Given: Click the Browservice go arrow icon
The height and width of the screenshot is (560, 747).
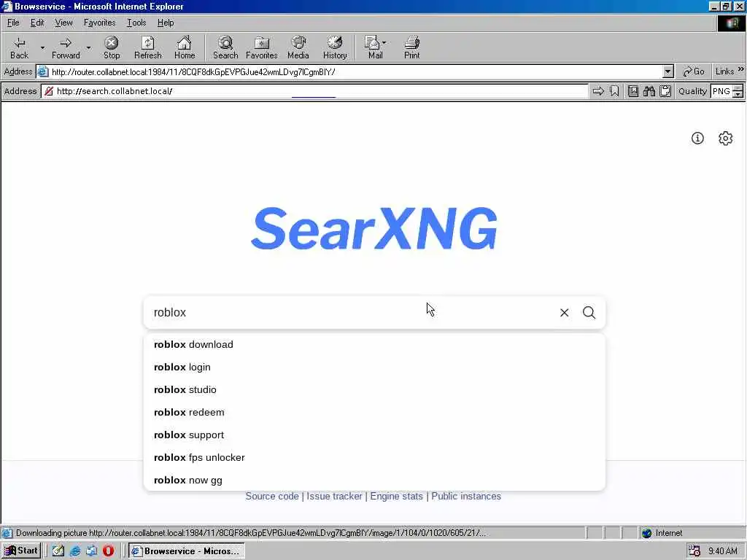Looking at the screenshot, I should [x=598, y=91].
